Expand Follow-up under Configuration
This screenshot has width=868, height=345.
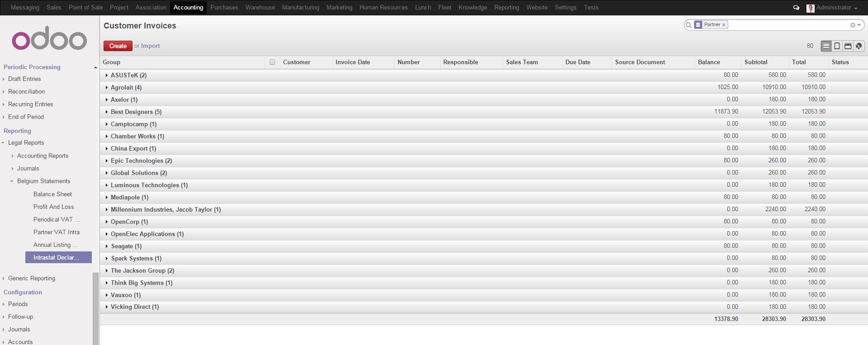pyautogui.click(x=20, y=317)
